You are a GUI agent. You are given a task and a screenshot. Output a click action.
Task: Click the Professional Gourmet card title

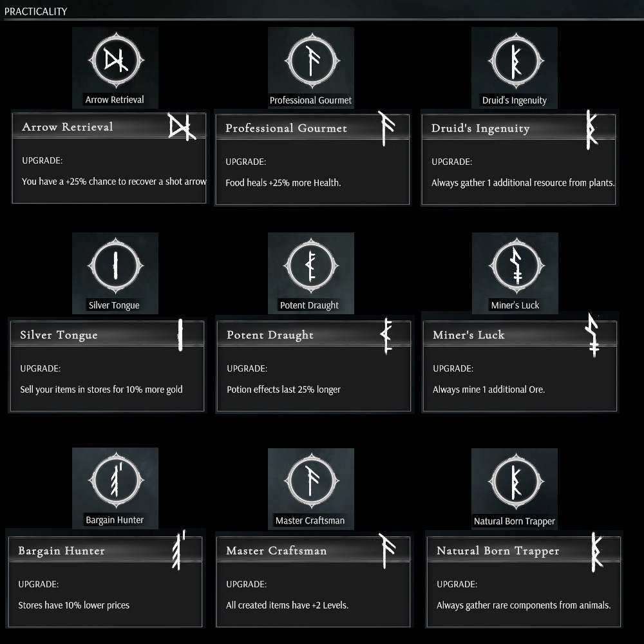tap(286, 128)
